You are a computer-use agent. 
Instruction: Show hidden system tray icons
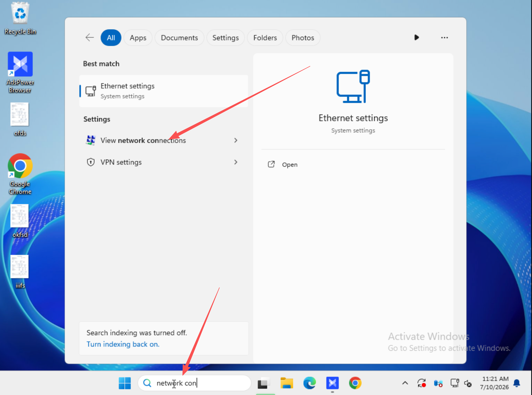pyautogui.click(x=405, y=383)
